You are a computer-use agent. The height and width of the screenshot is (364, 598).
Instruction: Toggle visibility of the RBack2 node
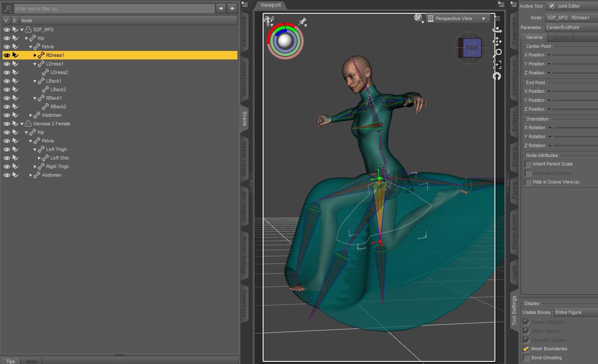tap(7, 107)
